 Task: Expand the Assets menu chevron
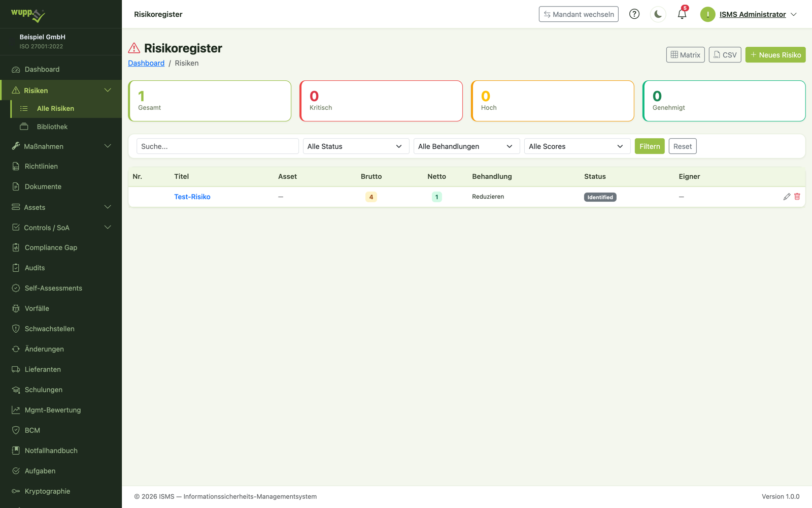pyautogui.click(x=108, y=207)
